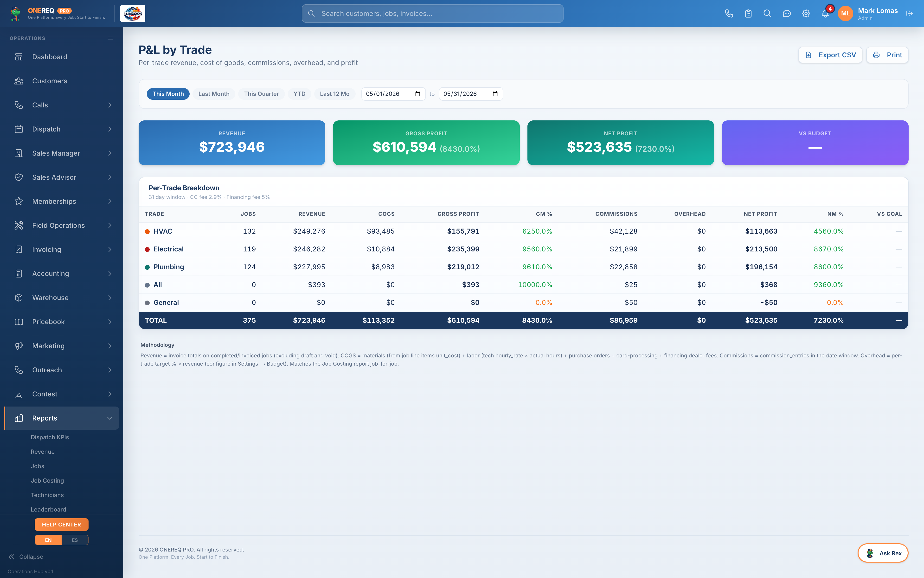This screenshot has width=924, height=578.
Task: Click the Dispatch calendar icon
Action: tap(19, 129)
